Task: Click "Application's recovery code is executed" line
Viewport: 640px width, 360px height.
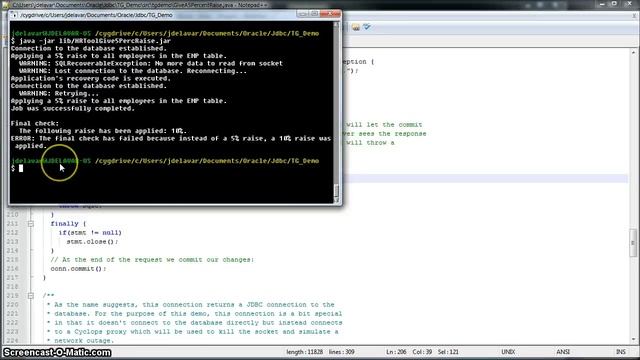Action: (91, 78)
